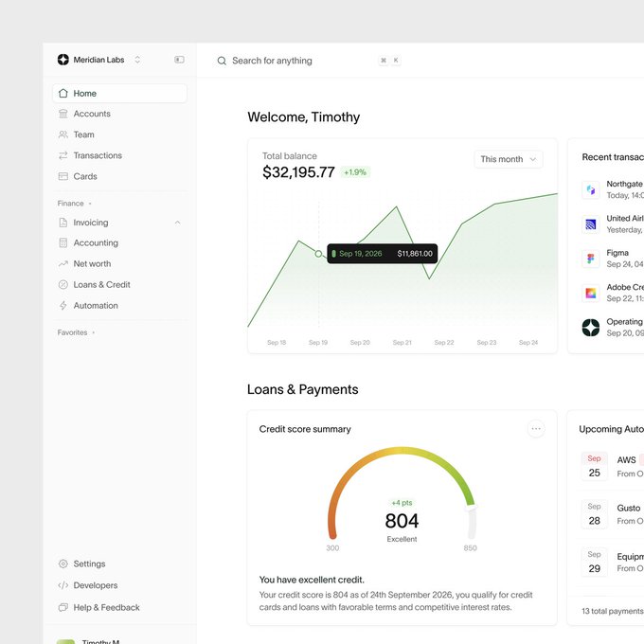Click the Developers code brackets icon
The height and width of the screenshot is (644, 644).
pos(63,585)
